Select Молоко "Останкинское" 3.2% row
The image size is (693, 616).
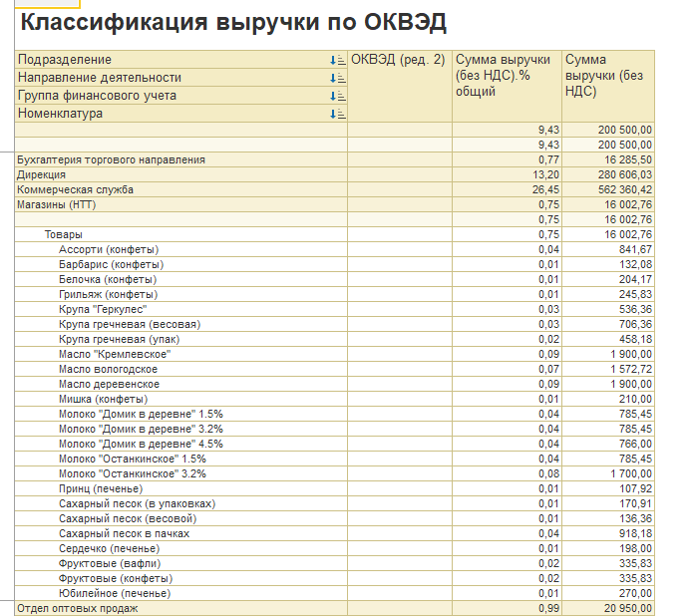click(134, 473)
